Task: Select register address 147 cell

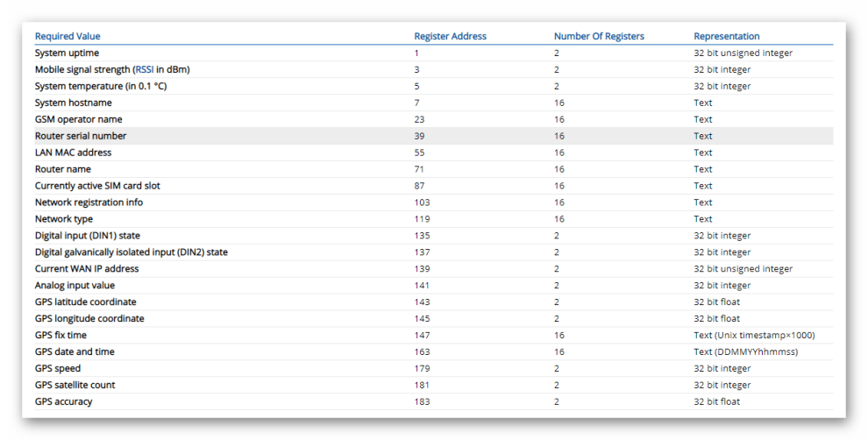Action: click(x=422, y=336)
